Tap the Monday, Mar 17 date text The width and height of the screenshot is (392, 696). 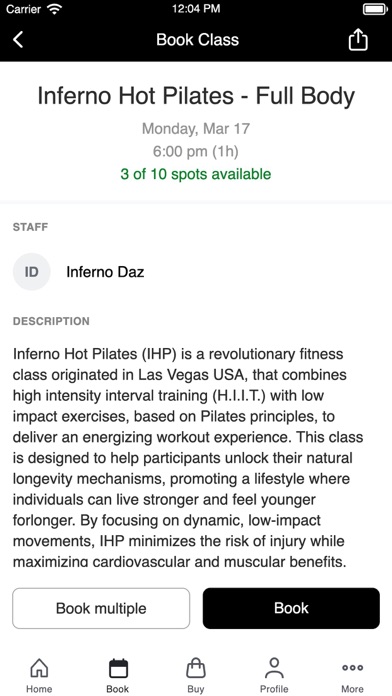point(196,129)
